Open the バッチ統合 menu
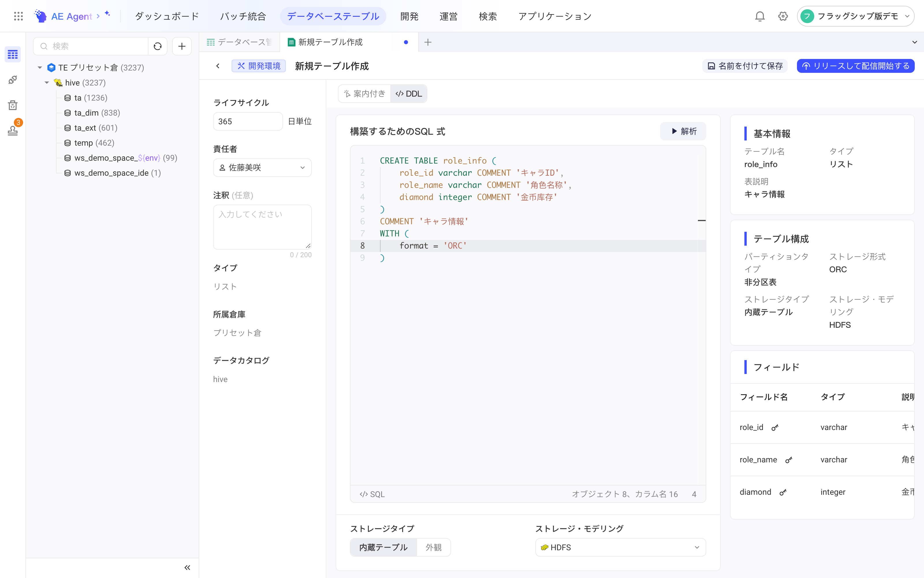Viewport: 924px width, 578px height. (x=243, y=16)
